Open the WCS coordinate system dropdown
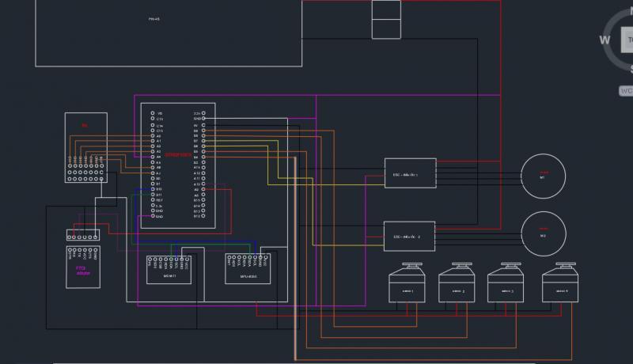Image resolution: width=633 pixels, height=364 pixels. pos(625,91)
